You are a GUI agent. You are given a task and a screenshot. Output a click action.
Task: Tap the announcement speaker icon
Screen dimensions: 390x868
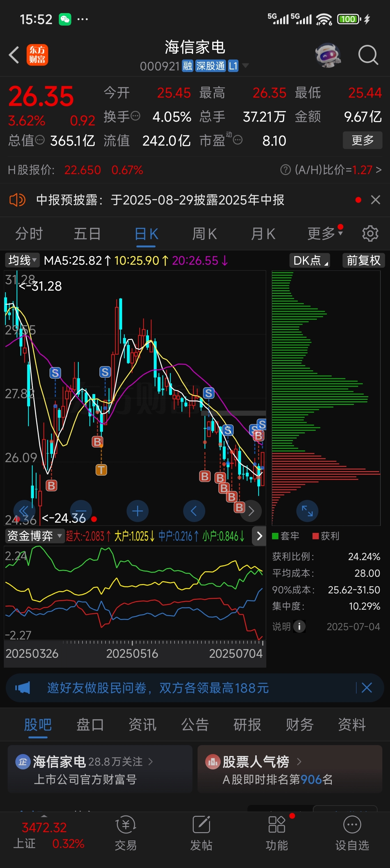(18, 200)
